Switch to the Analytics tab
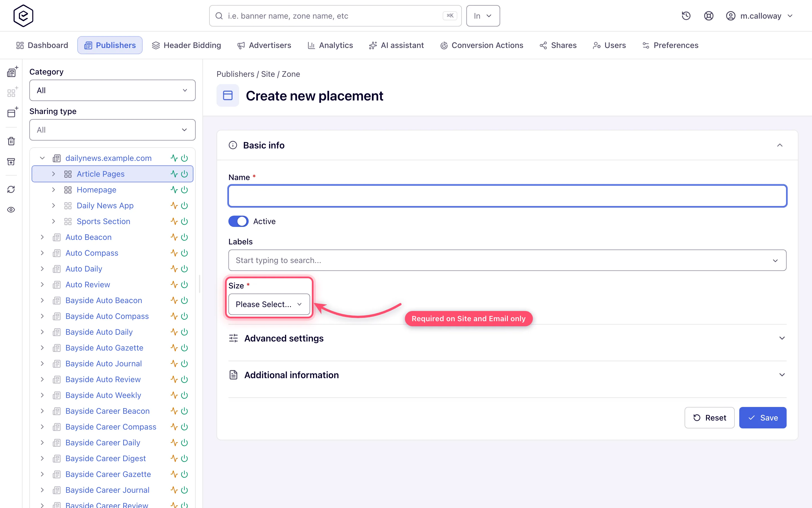The height and width of the screenshot is (508, 812). point(330,45)
